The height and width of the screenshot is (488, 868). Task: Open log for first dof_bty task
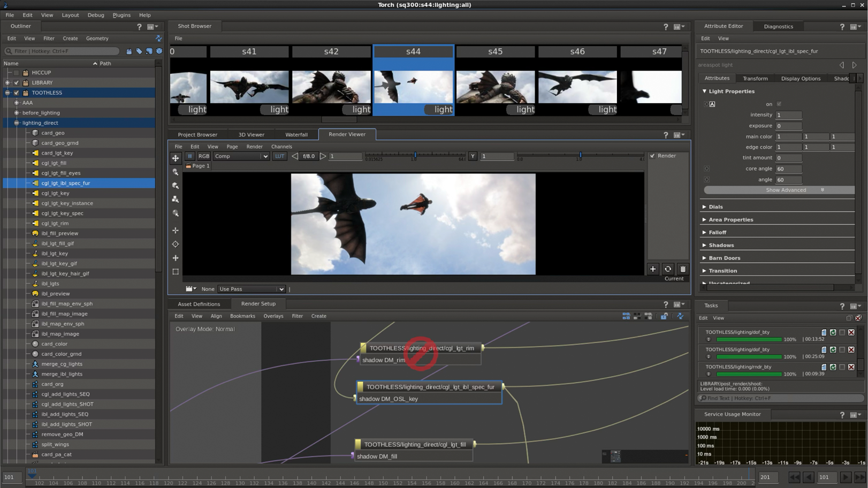point(824,332)
